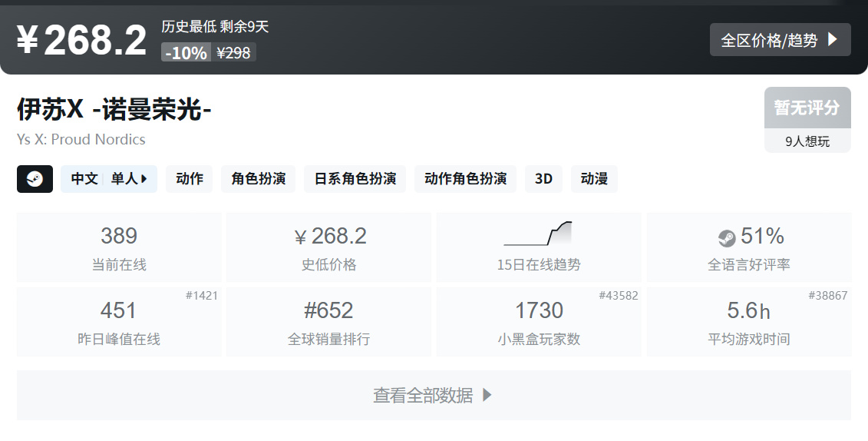Click the 1730 小黑盒玩家数 stat card

pyautogui.click(x=539, y=322)
